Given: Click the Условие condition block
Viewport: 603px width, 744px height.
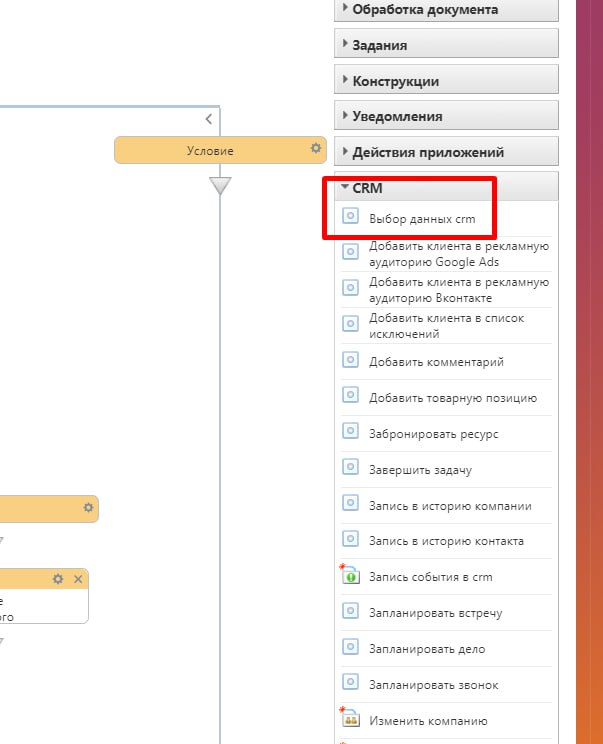Looking at the screenshot, I should pyautogui.click(x=220, y=150).
